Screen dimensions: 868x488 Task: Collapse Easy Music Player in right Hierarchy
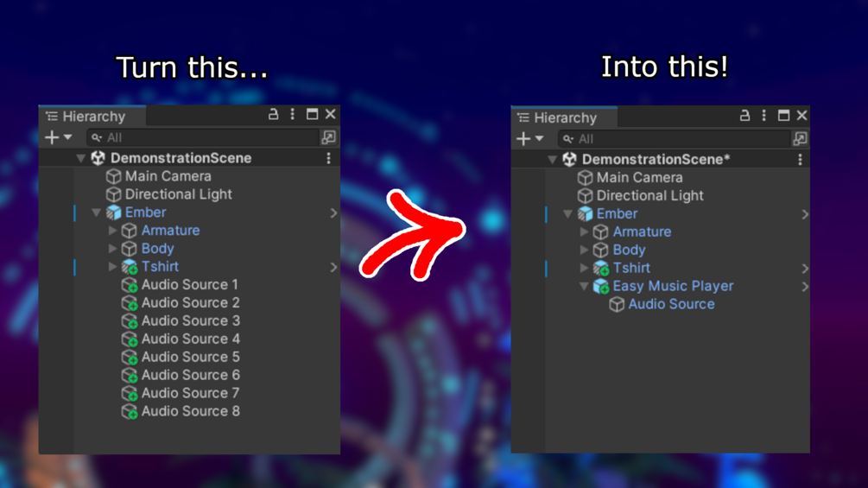[584, 286]
